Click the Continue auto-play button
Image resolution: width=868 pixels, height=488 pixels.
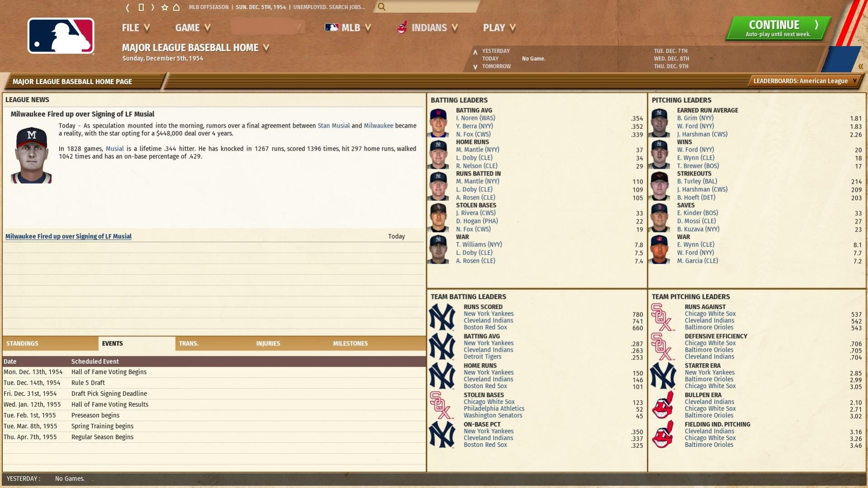pyautogui.click(x=778, y=28)
